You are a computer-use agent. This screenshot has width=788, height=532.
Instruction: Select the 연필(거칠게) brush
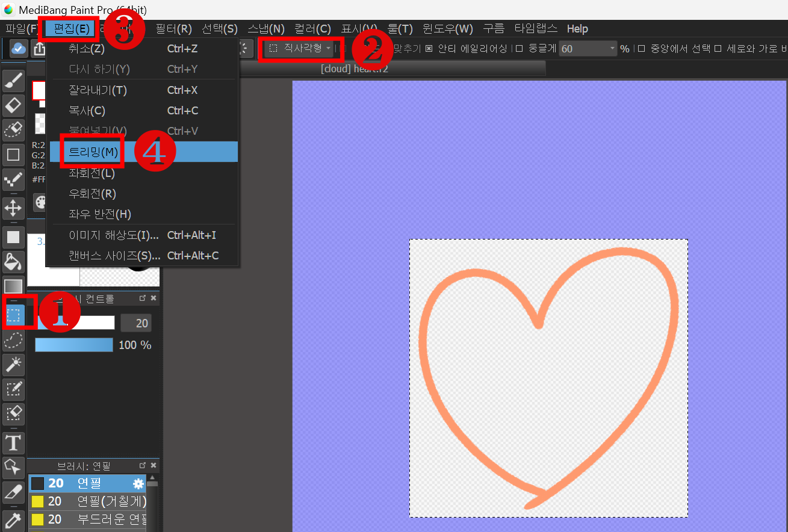[x=87, y=501]
